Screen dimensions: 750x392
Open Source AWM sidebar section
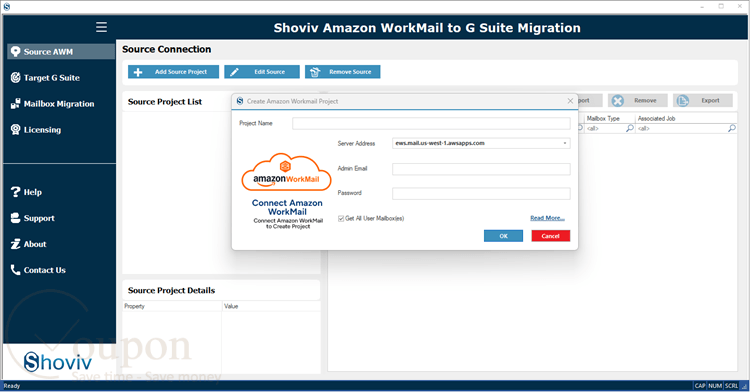61,52
